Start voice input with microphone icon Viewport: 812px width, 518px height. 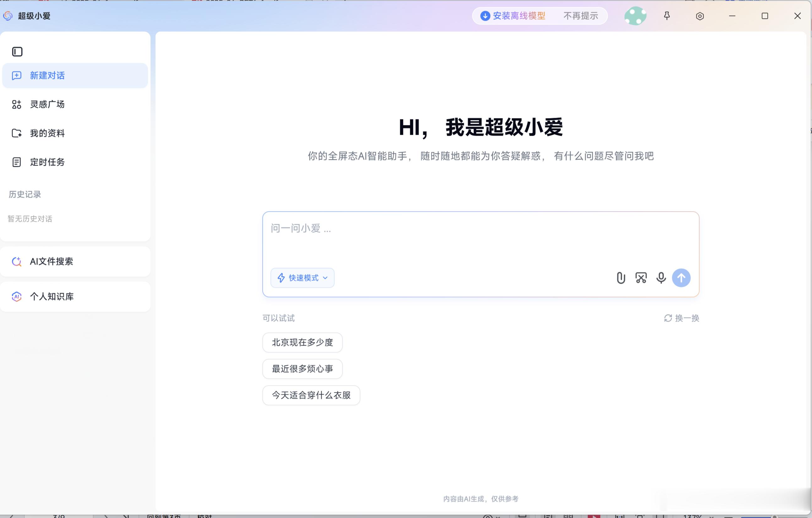661,278
